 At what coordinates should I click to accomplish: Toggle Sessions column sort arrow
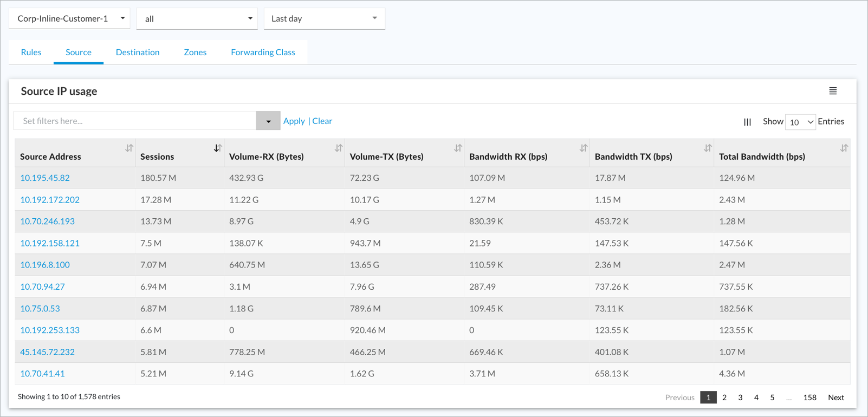(x=217, y=148)
